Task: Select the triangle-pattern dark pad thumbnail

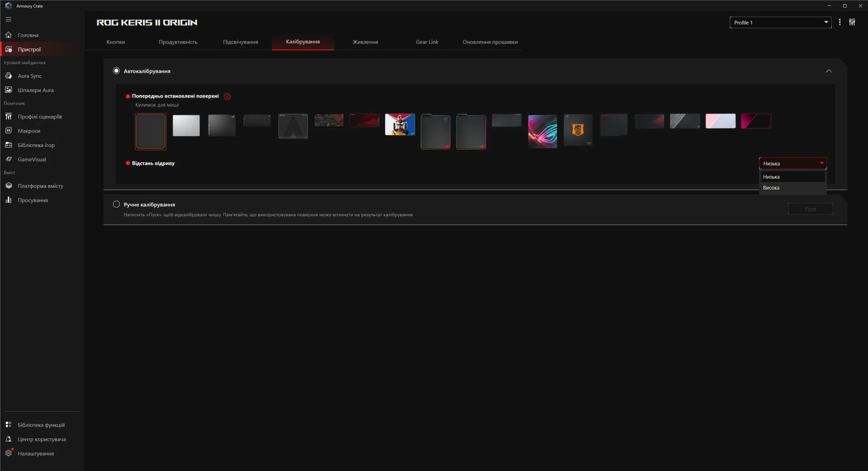Action: (293, 126)
